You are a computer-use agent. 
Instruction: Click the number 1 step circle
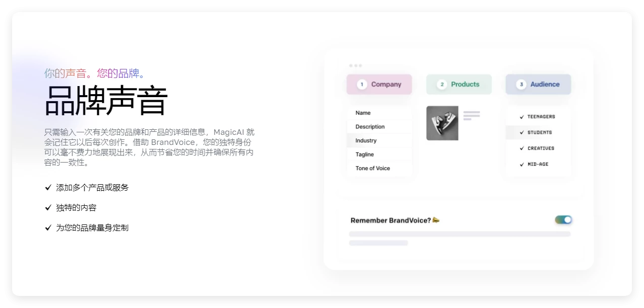click(362, 85)
